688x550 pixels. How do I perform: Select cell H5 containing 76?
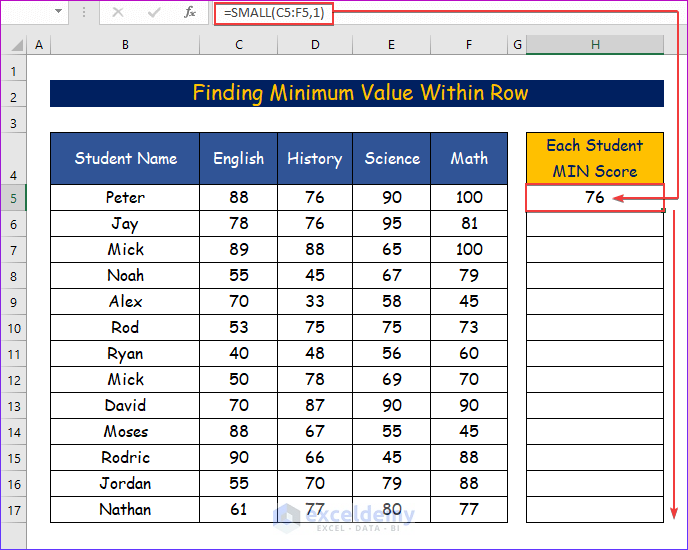[595, 198]
